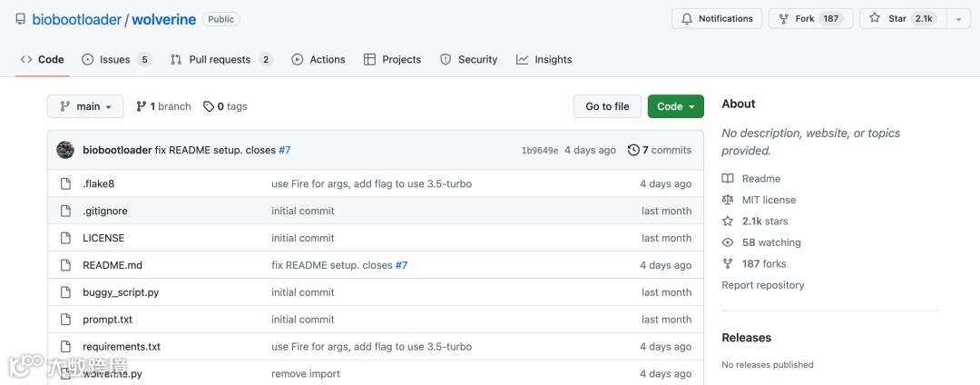
Task: Go to the Actions tab
Action: [x=318, y=60]
